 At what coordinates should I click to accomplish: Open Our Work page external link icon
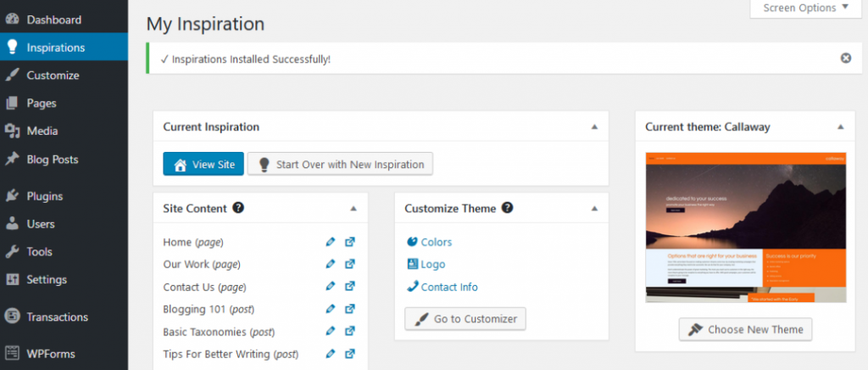(x=350, y=264)
